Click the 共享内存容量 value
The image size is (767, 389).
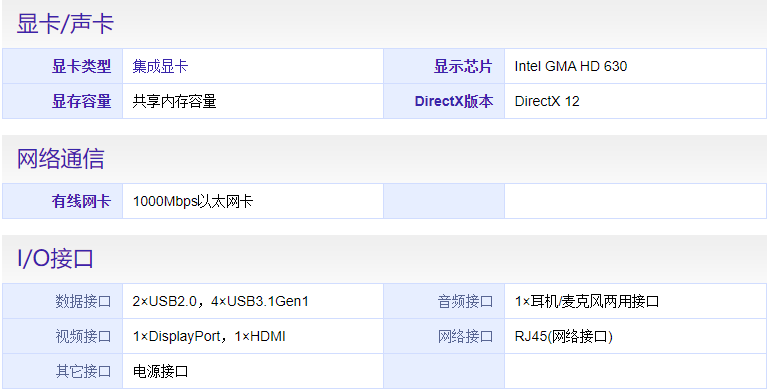tap(174, 101)
